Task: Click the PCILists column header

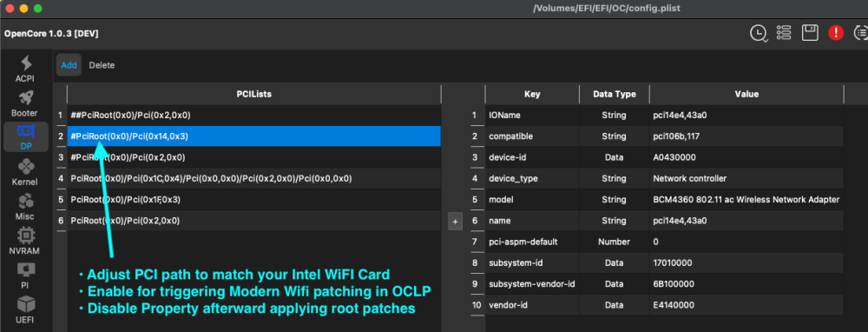Action: [254, 94]
